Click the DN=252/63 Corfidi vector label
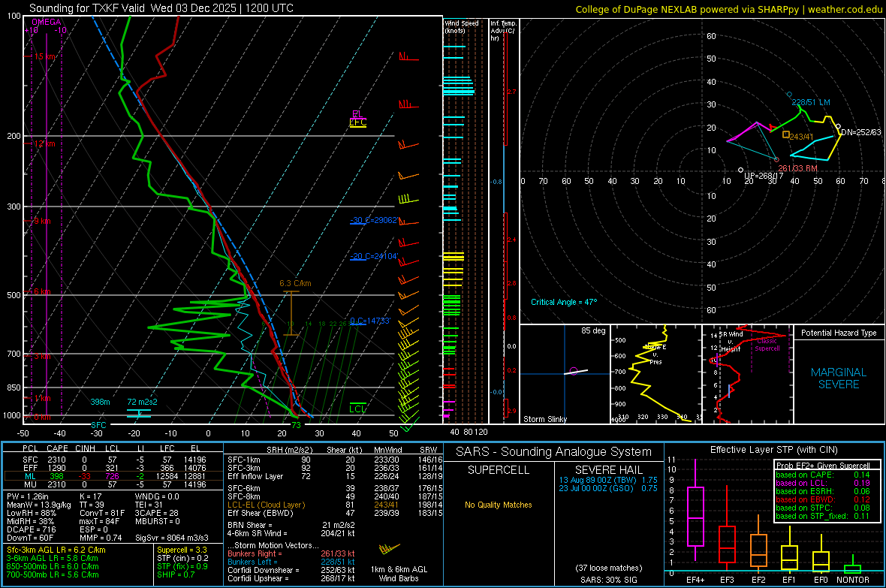Screen dimensions: 886x588 (861, 132)
